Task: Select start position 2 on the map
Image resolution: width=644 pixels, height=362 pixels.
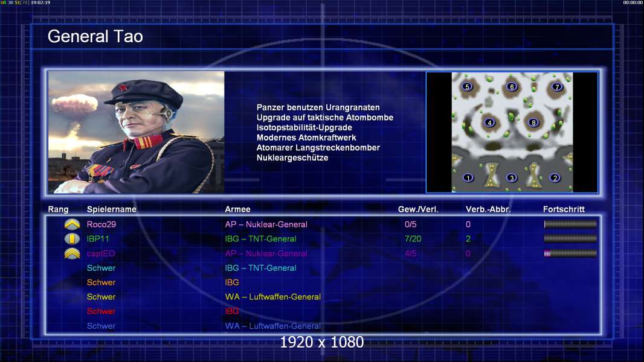Action: (555, 177)
